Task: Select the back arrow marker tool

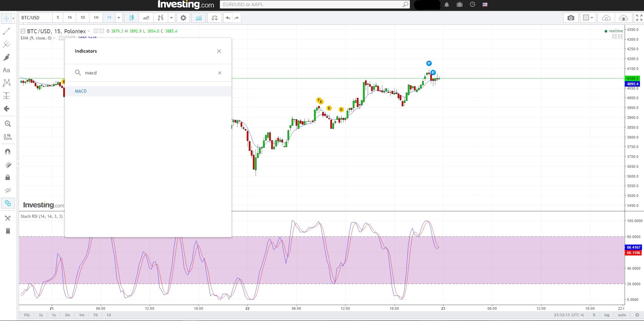Action: tap(6, 109)
